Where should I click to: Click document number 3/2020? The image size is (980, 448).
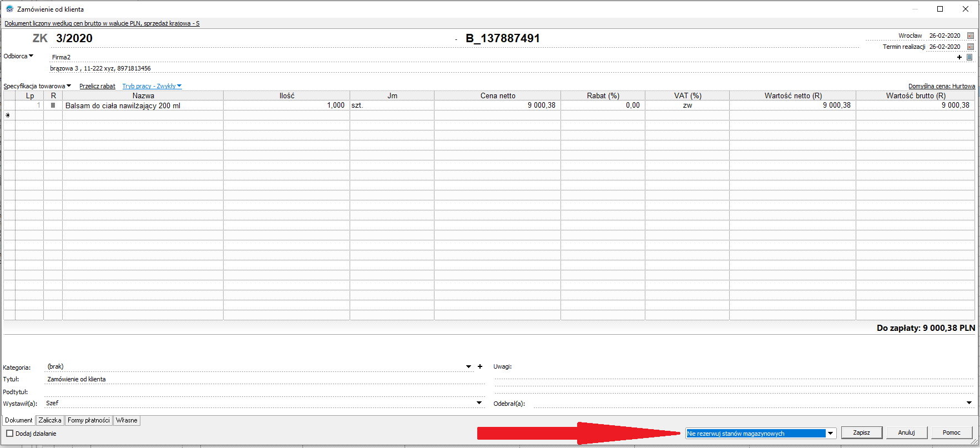(x=74, y=38)
